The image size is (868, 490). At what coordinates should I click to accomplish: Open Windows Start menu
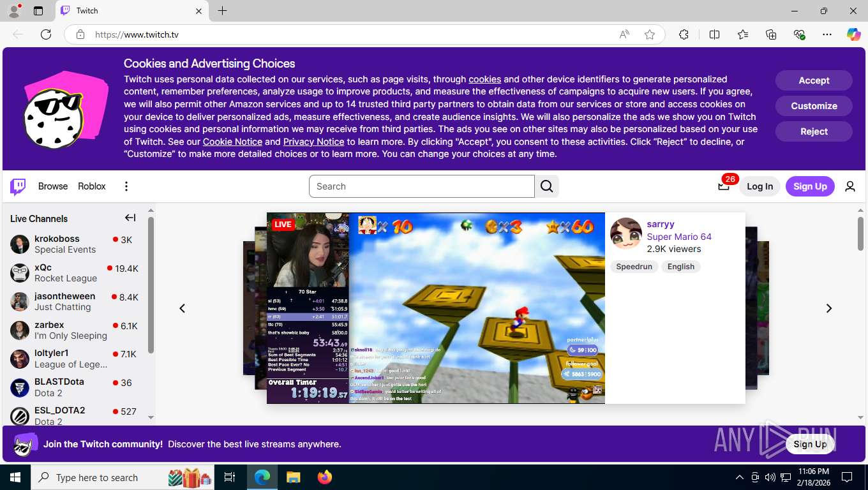click(15, 477)
